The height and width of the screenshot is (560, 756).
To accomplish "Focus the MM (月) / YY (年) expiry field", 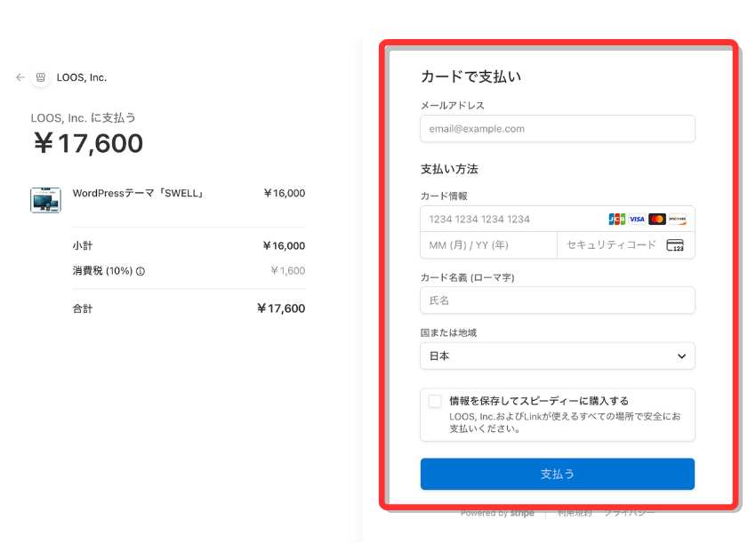I will pos(489,245).
